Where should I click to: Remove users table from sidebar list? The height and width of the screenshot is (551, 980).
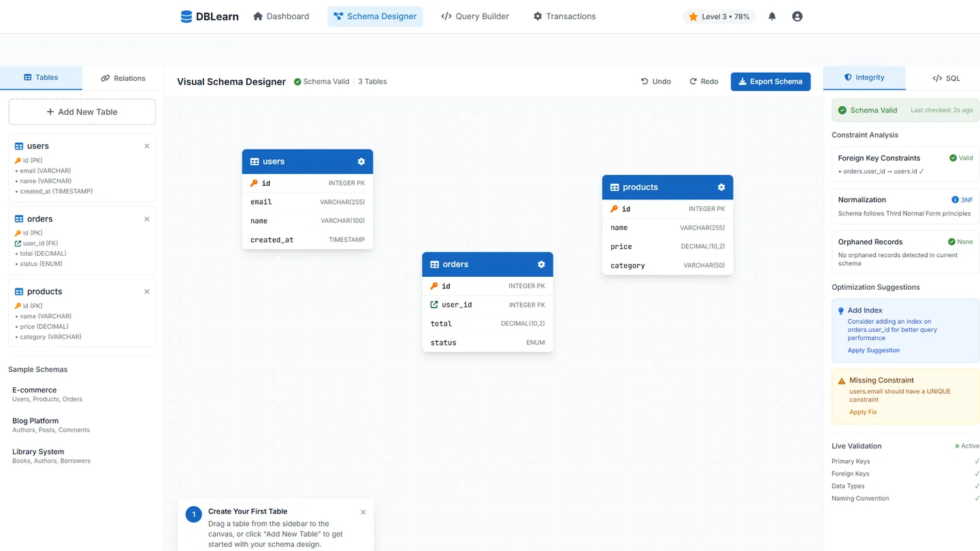147,146
